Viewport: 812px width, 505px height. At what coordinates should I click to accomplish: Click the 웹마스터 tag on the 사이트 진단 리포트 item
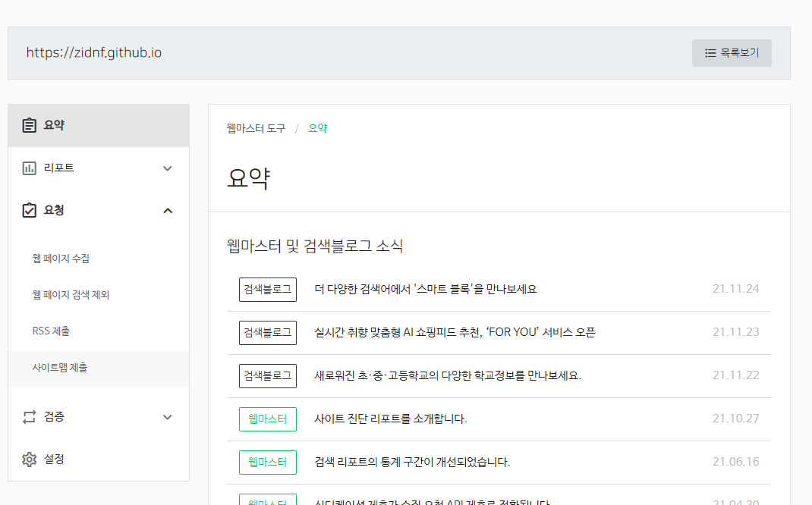(267, 419)
